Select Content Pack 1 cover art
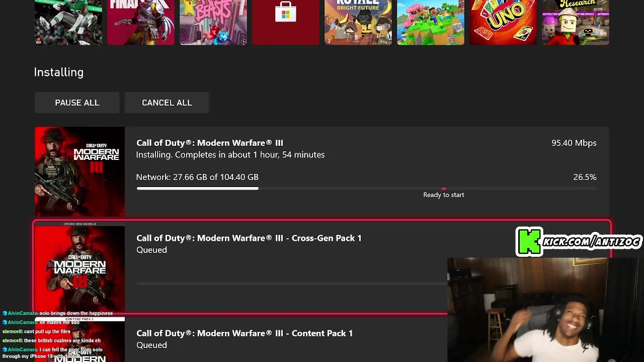The image size is (644, 362). (79, 339)
